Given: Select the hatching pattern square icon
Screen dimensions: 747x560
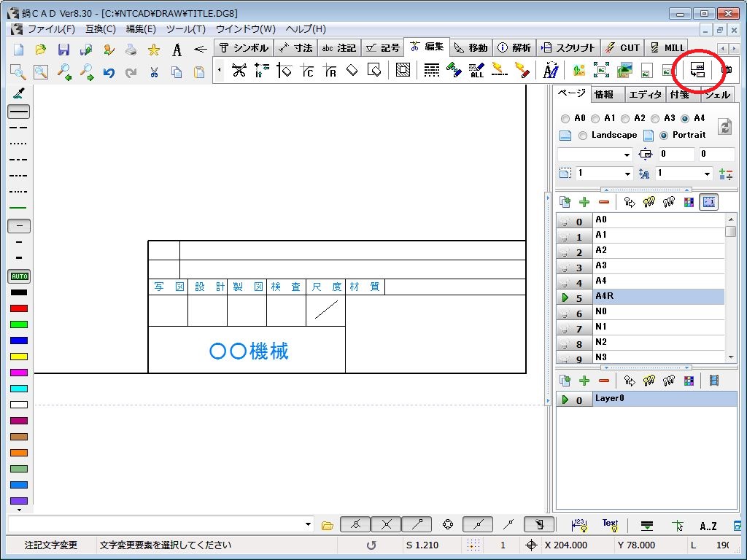Looking at the screenshot, I should click(403, 71).
